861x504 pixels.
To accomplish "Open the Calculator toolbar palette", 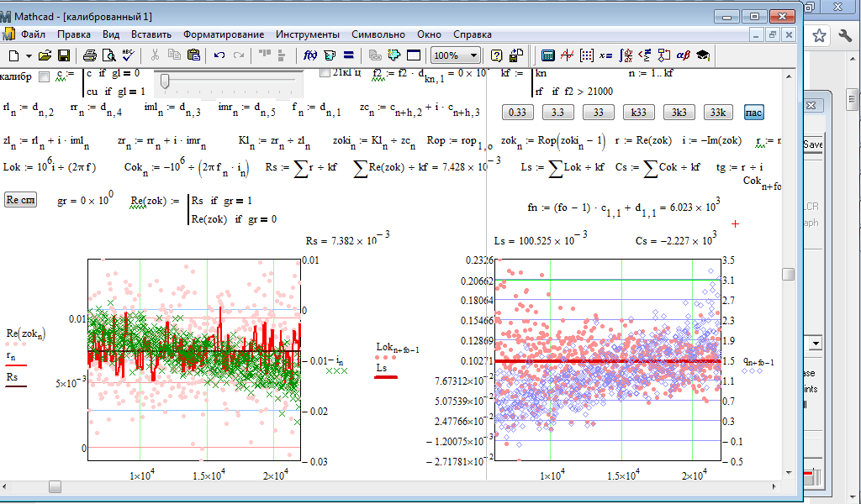I will coord(547,55).
